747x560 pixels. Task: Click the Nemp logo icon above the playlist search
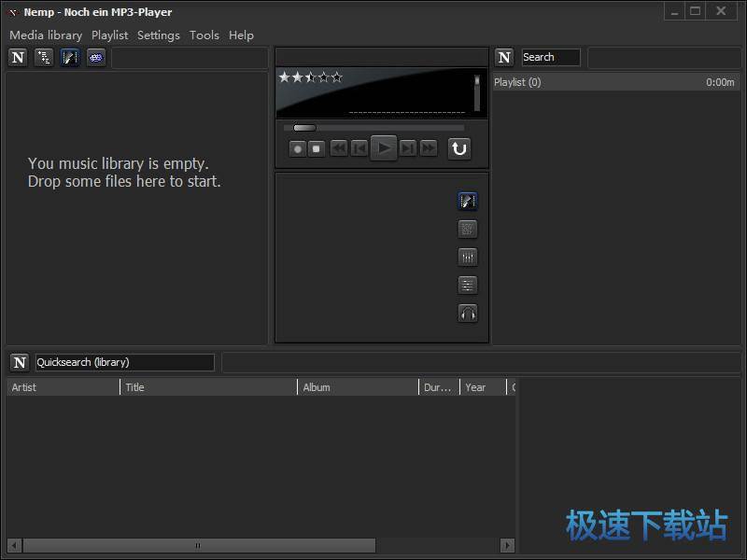click(x=504, y=57)
